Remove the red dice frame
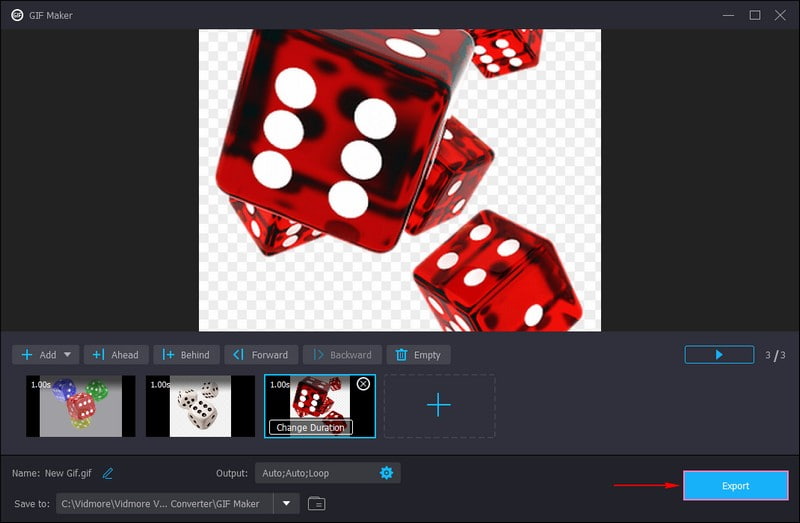The height and width of the screenshot is (523, 800). click(363, 384)
